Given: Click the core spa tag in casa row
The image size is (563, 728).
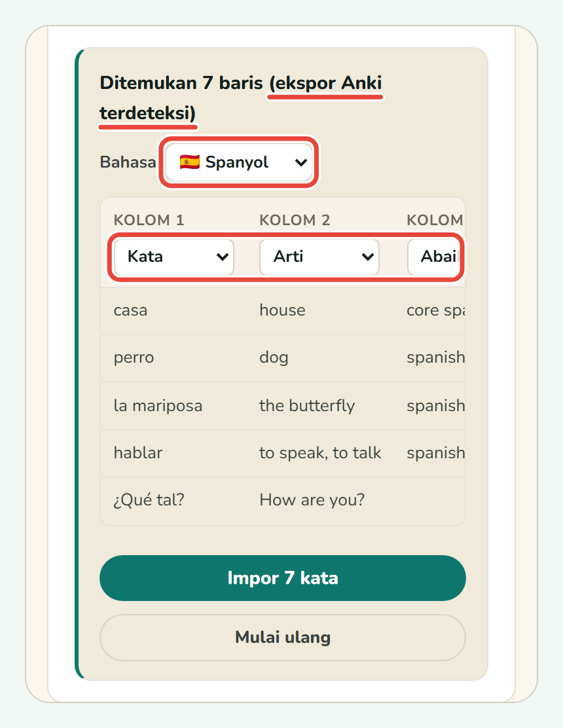Looking at the screenshot, I should 436,310.
